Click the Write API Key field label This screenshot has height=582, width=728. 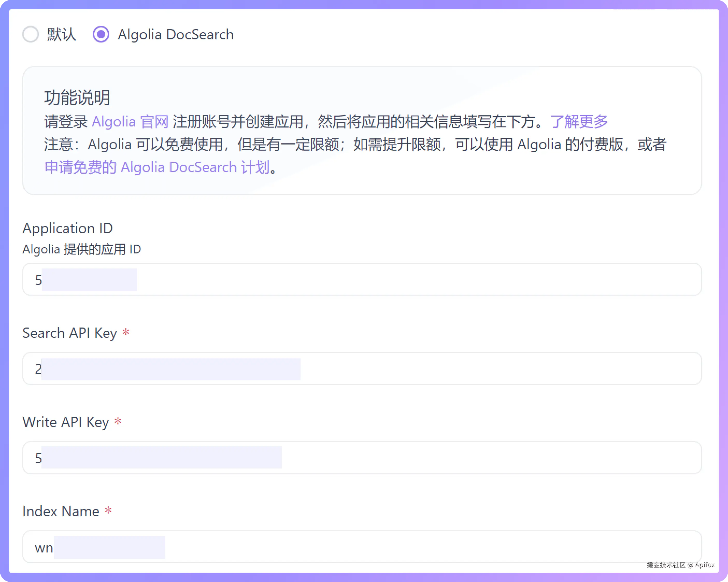[x=66, y=422]
